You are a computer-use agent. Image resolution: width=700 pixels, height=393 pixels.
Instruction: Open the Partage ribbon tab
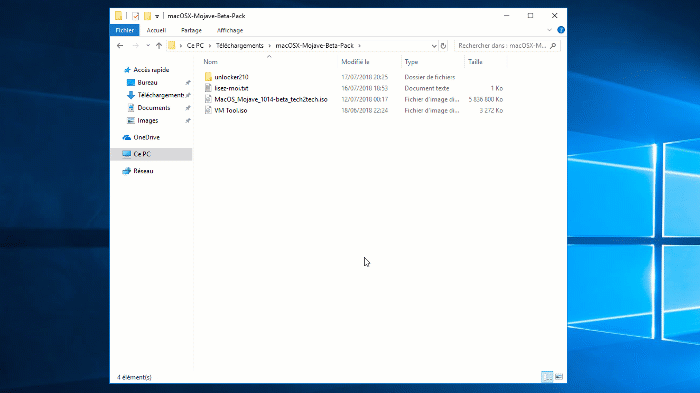[x=192, y=30]
